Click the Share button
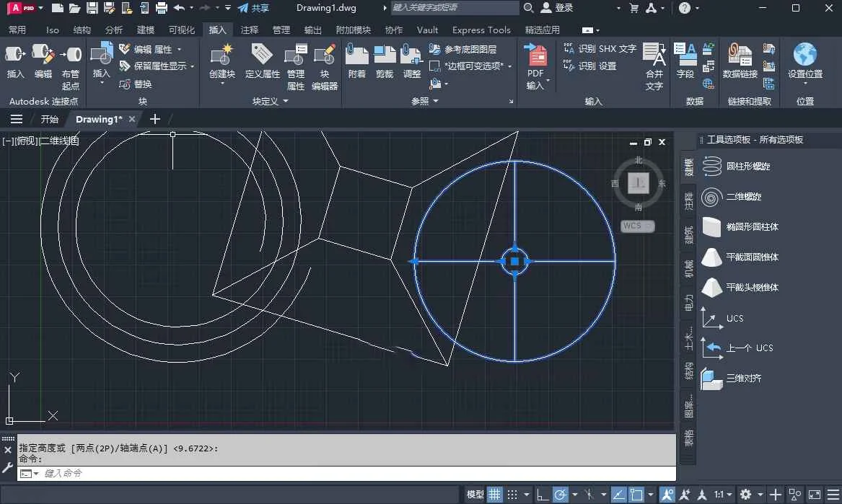 pos(253,8)
